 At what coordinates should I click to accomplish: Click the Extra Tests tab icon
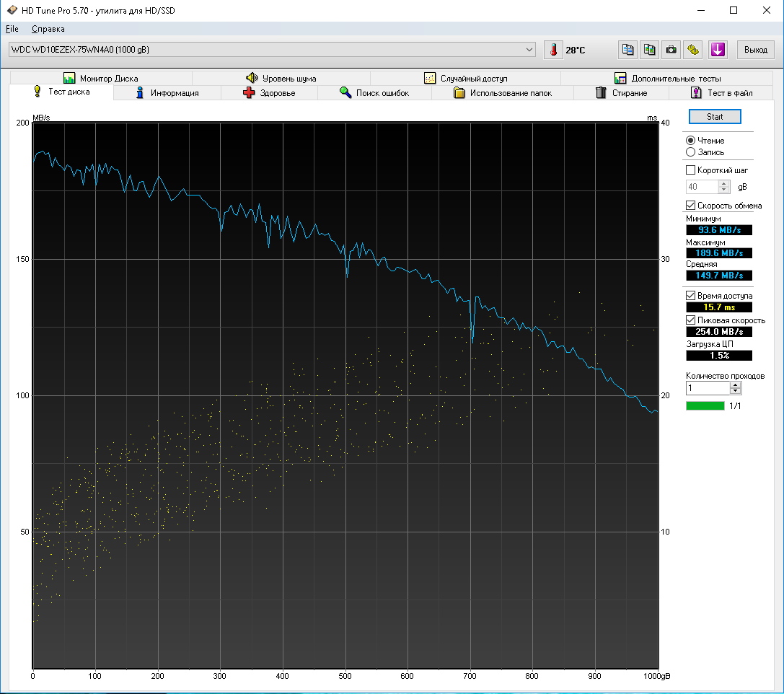(620, 78)
